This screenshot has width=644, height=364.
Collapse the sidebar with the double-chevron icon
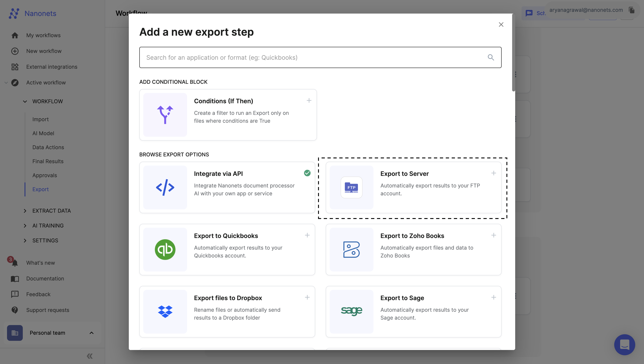tap(90, 356)
